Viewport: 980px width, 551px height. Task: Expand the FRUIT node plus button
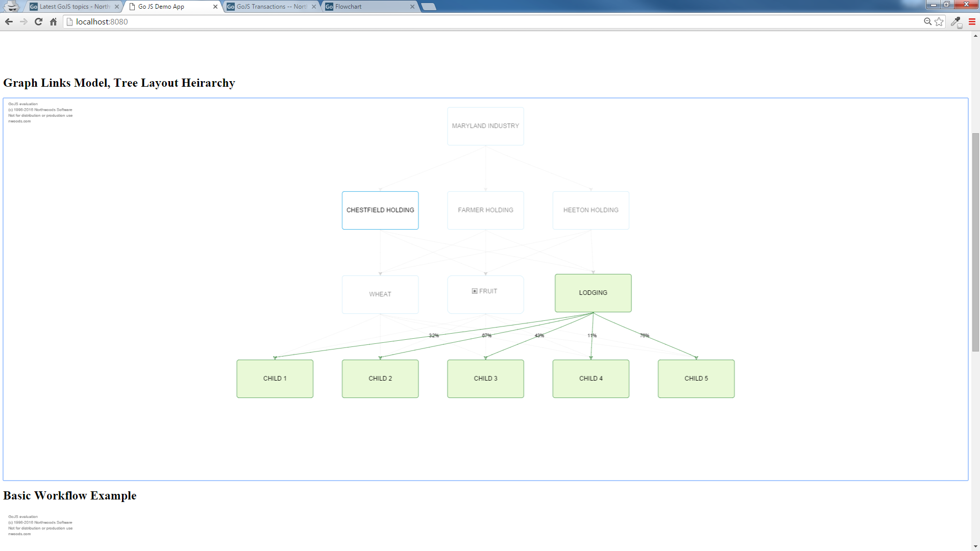[x=475, y=291]
